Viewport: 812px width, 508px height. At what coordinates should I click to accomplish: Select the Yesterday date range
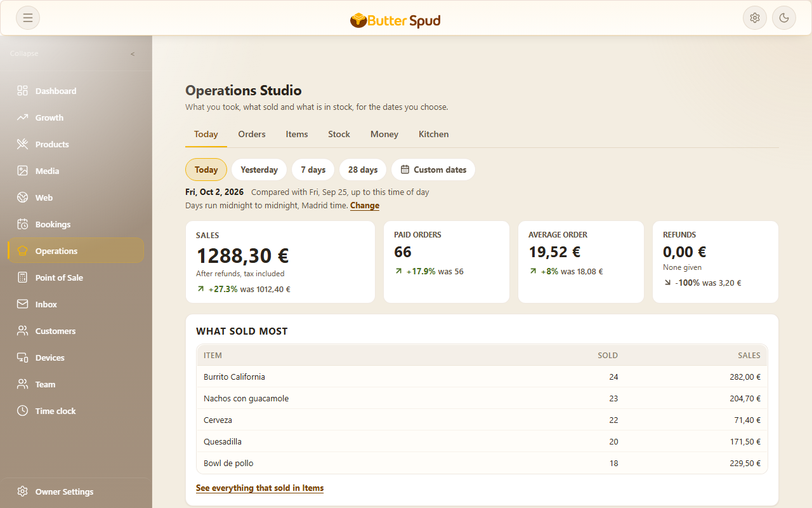click(x=259, y=170)
